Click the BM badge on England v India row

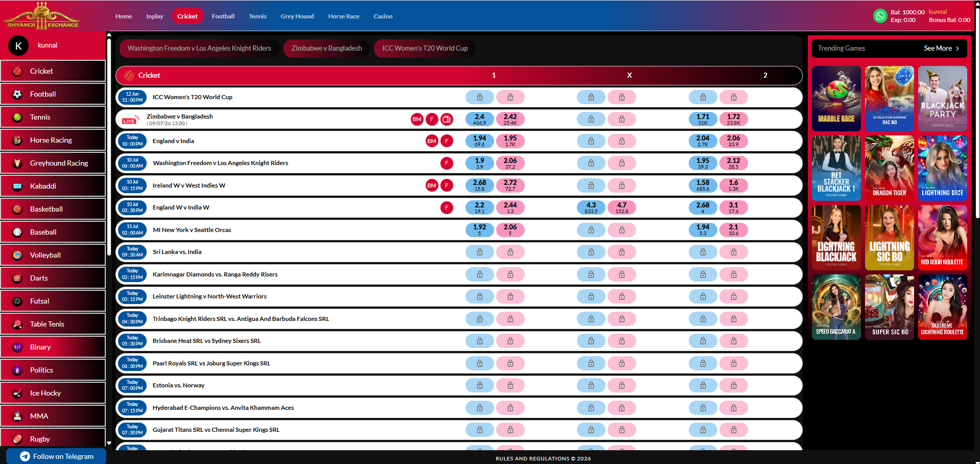point(432,141)
